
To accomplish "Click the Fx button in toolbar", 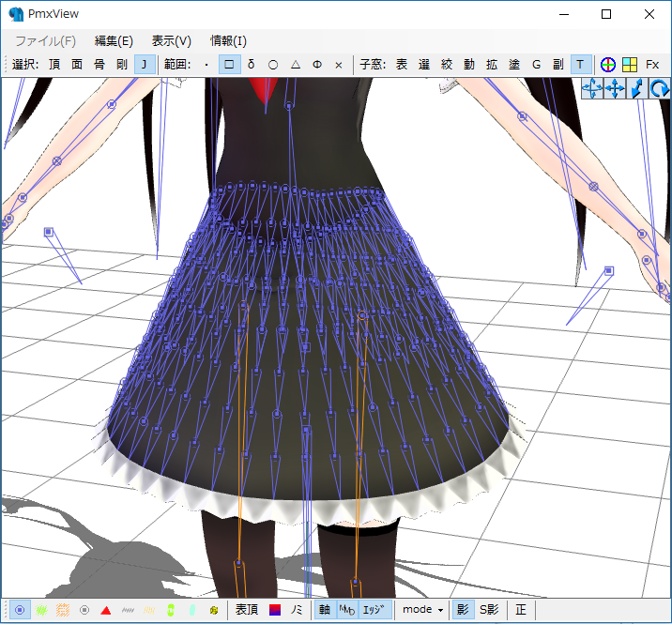I will (x=652, y=65).
